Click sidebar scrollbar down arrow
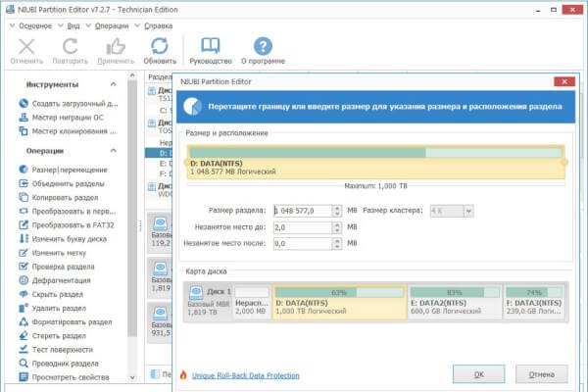Image resolution: width=588 pixels, height=392 pixels. point(132,377)
